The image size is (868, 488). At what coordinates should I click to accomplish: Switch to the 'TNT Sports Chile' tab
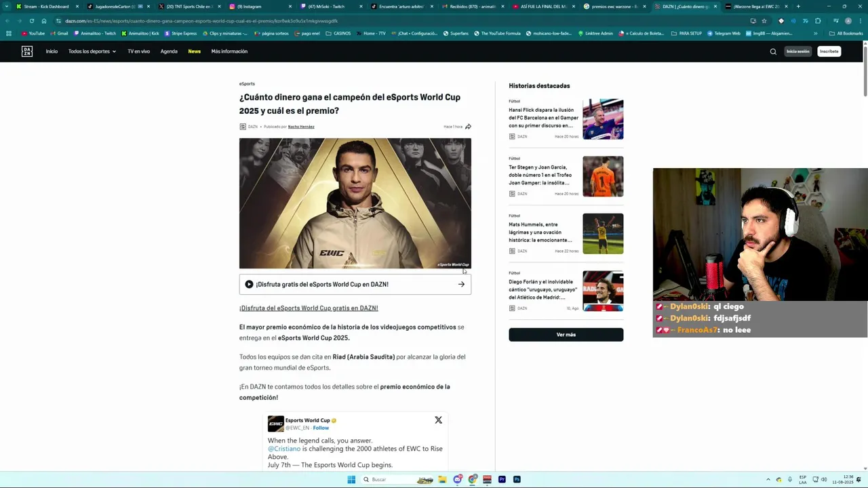(x=190, y=7)
